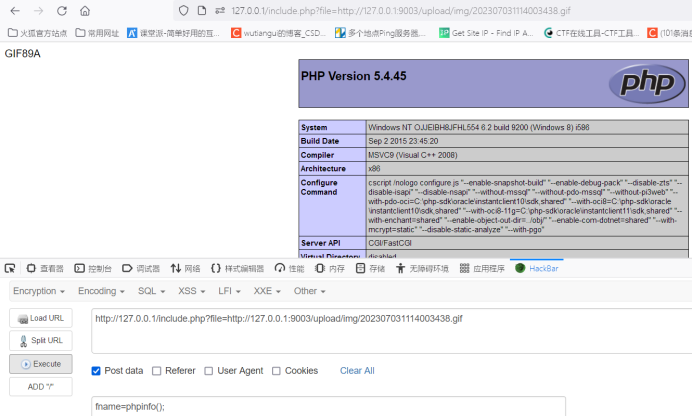Reload the page with the refresh icon
Image resolution: width=692 pixels, height=416 pixels.
coord(62,11)
